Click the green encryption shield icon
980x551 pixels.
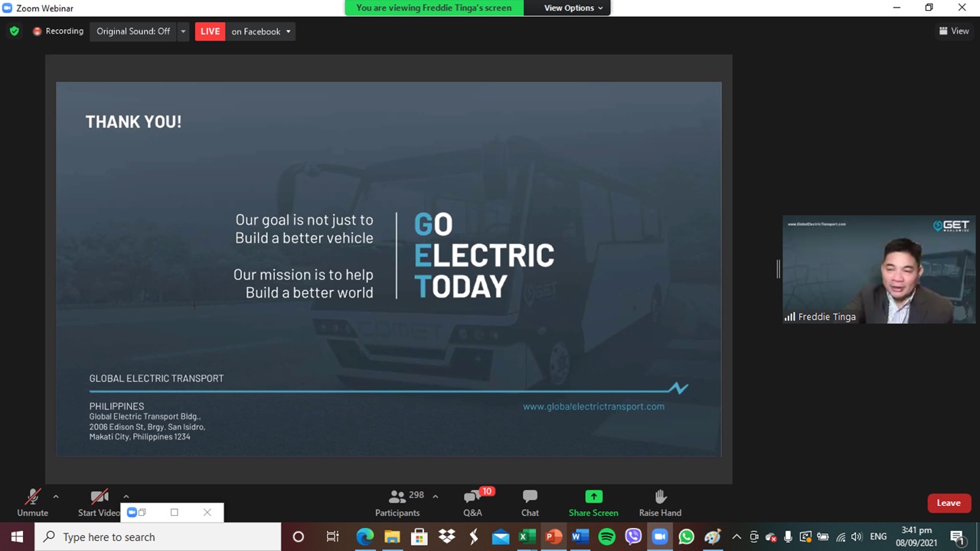(14, 31)
